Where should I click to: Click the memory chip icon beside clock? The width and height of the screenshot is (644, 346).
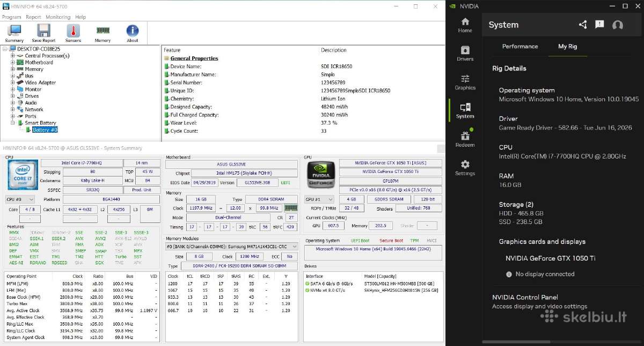pos(291,207)
